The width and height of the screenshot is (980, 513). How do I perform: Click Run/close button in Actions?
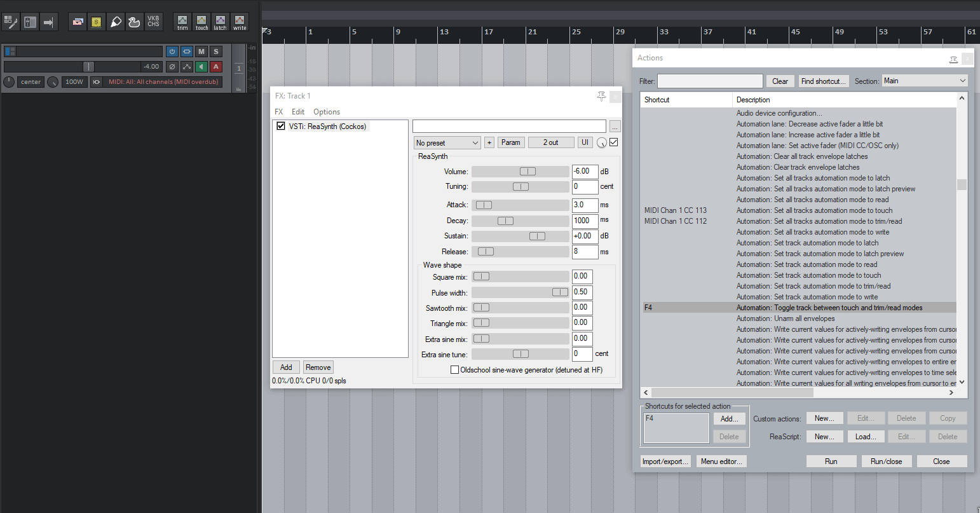[x=887, y=462]
